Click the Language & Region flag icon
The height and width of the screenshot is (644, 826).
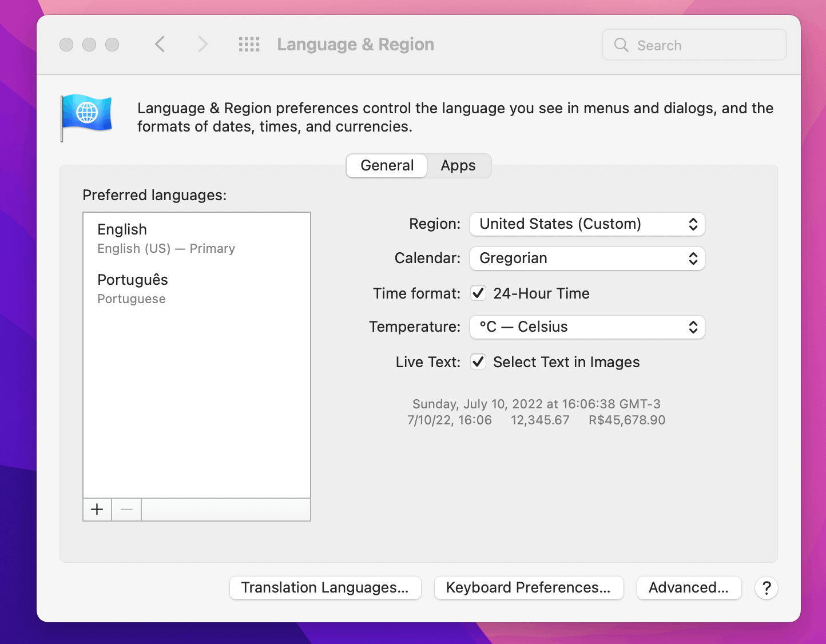(86, 117)
